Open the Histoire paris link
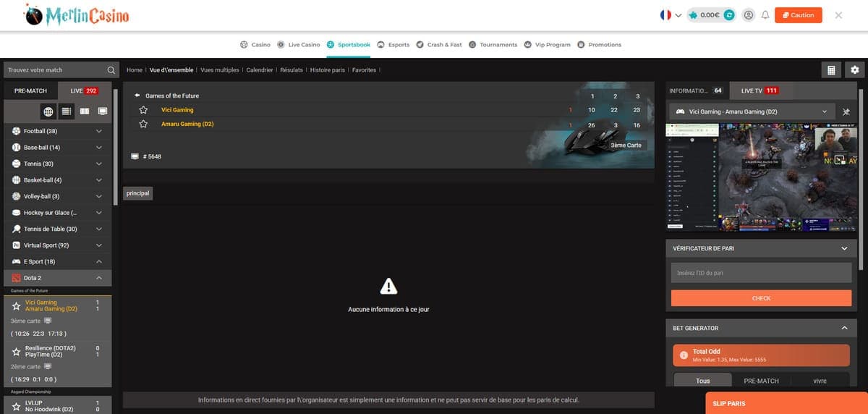The width and height of the screenshot is (868, 414). (328, 70)
